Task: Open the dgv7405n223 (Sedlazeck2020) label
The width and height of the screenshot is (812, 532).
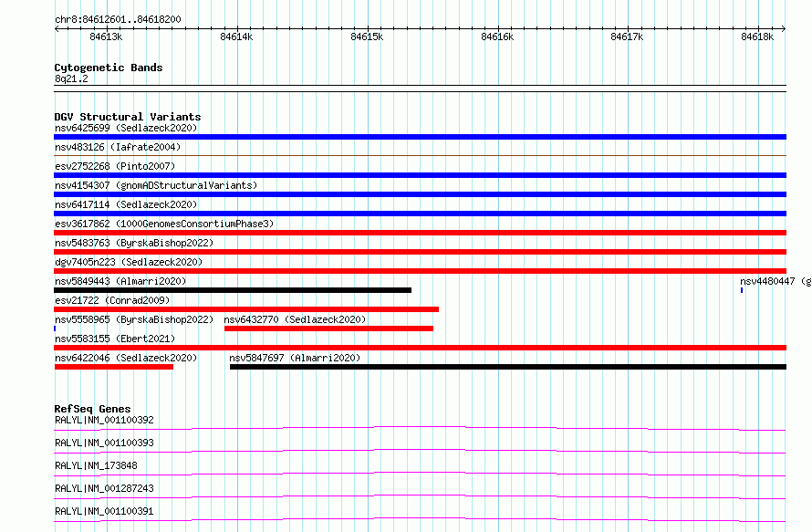Action: click(x=129, y=262)
